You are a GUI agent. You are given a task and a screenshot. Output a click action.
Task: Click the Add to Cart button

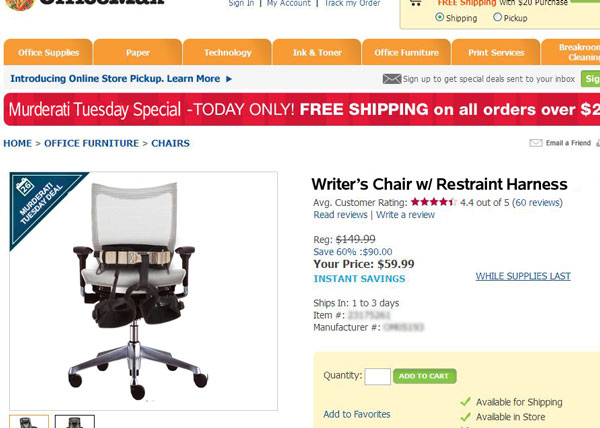click(x=424, y=376)
